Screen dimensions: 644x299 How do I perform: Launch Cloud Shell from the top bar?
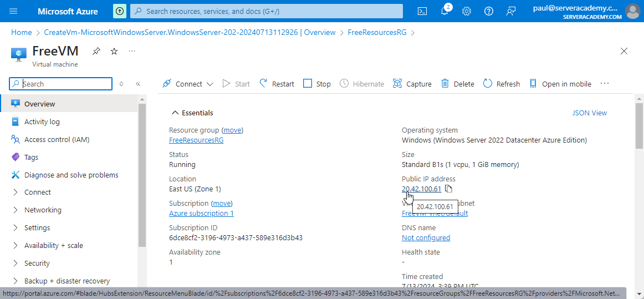(x=422, y=11)
